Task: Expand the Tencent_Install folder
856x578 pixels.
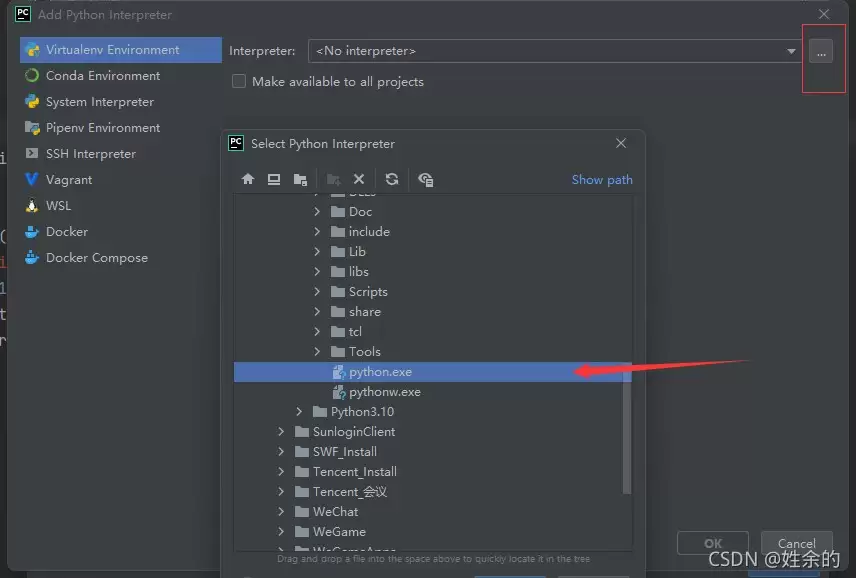Action: click(x=281, y=472)
